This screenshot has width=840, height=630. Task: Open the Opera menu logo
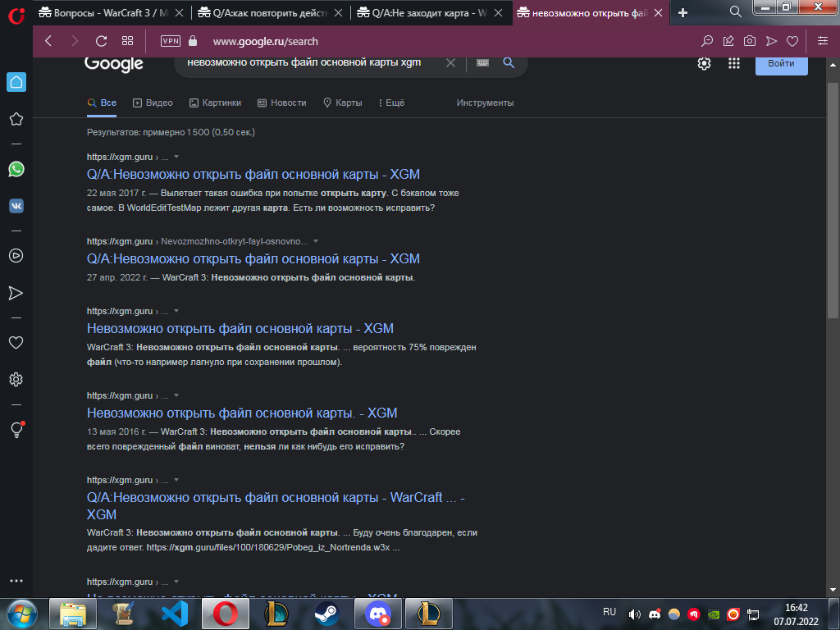coord(16,15)
